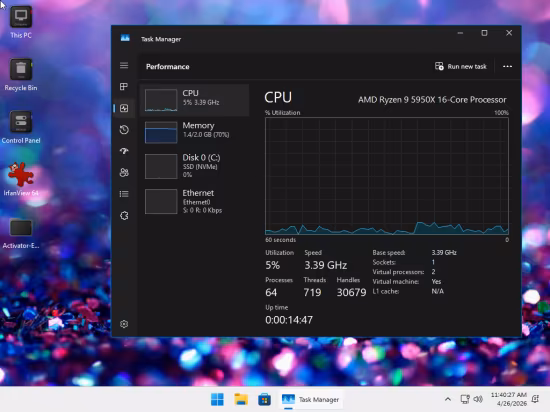Select the IrfanView 64 desktop icon
550x412 pixels.
pos(21,179)
